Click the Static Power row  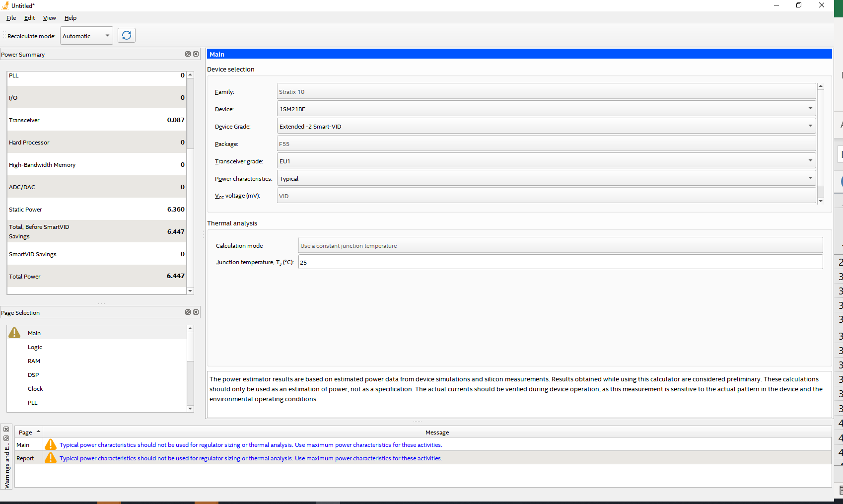(x=97, y=209)
